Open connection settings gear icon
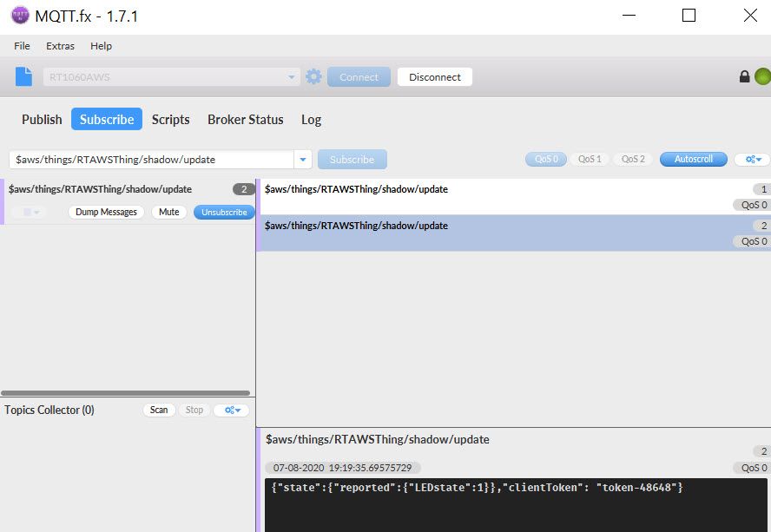Screen dimensions: 771x532 click(313, 76)
